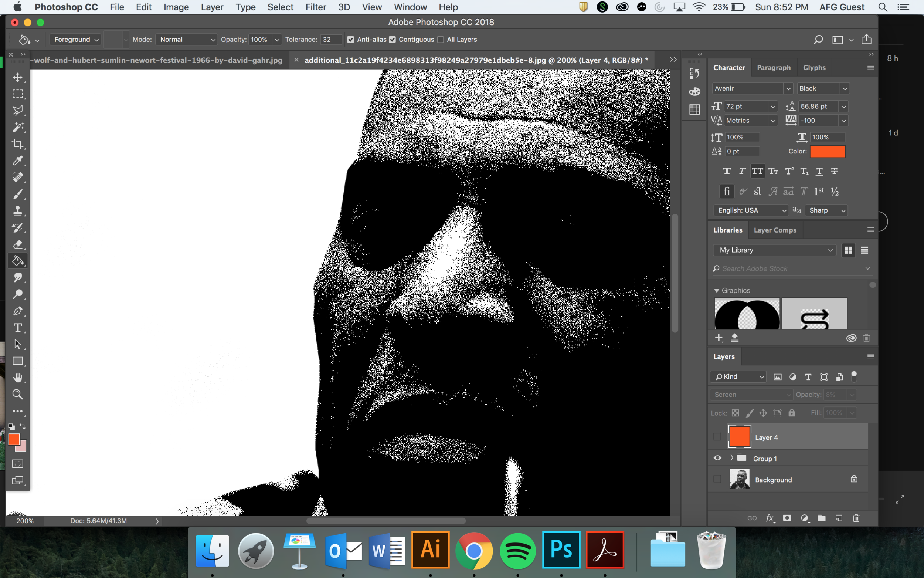Select the Magic Wand tool
The width and height of the screenshot is (924, 578).
18,127
